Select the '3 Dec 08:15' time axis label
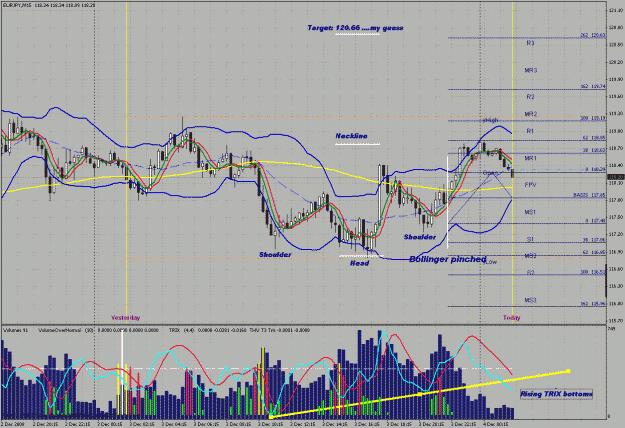Screen dimensions: 625x428 click(239, 424)
